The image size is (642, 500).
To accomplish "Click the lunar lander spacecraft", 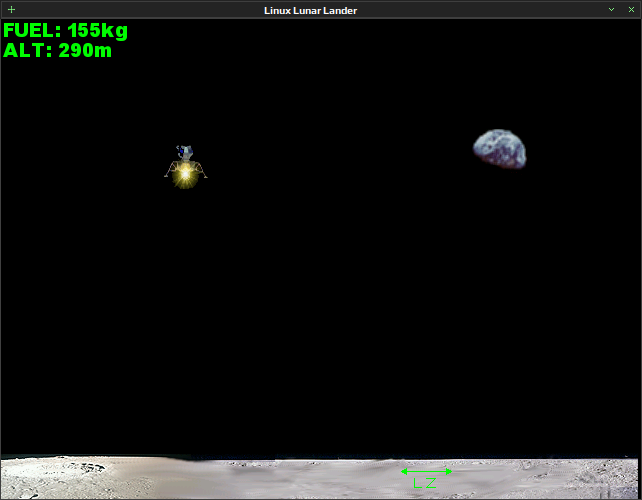I will pos(185,167).
